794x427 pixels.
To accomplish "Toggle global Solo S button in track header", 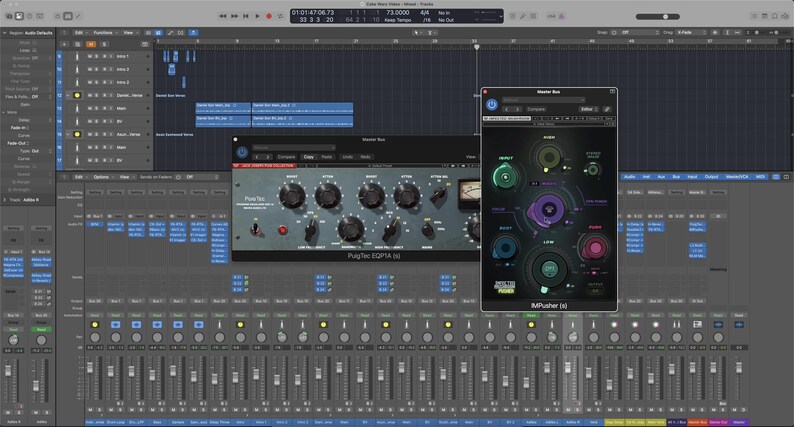I will (x=104, y=44).
